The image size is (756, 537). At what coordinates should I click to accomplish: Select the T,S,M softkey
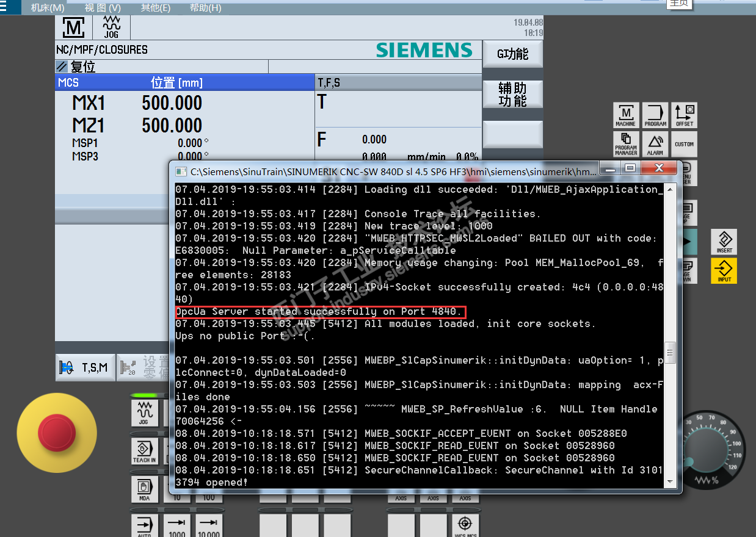(x=85, y=367)
